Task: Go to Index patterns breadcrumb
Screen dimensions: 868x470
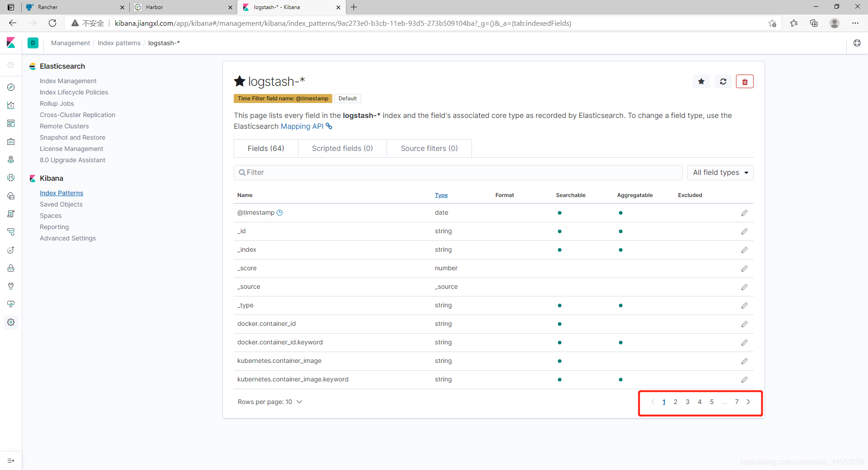Action: click(x=119, y=43)
